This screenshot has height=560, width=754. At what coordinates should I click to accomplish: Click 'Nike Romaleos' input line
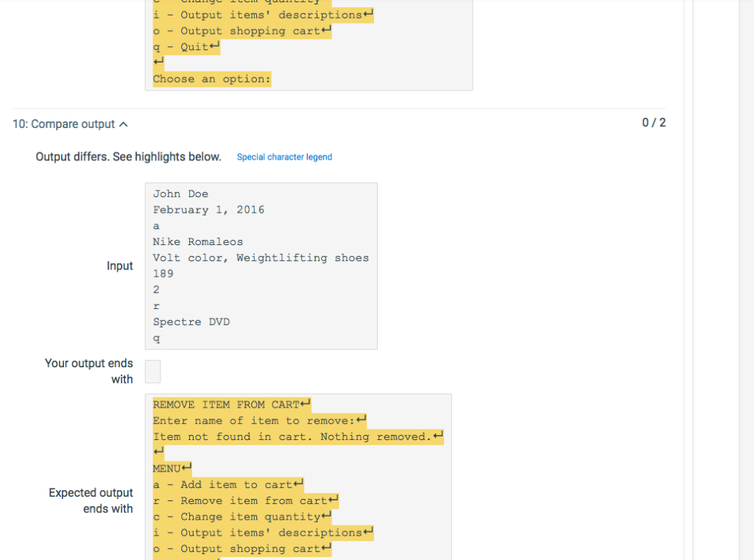tap(197, 242)
